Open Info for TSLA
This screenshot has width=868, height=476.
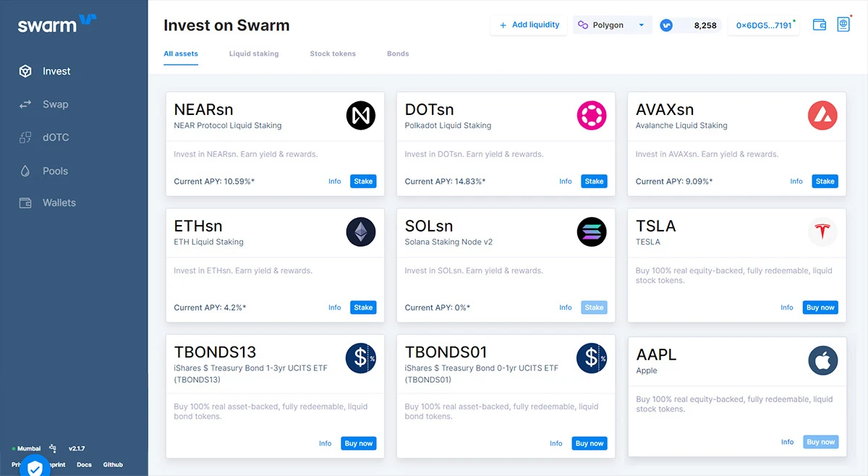pyautogui.click(x=787, y=307)
